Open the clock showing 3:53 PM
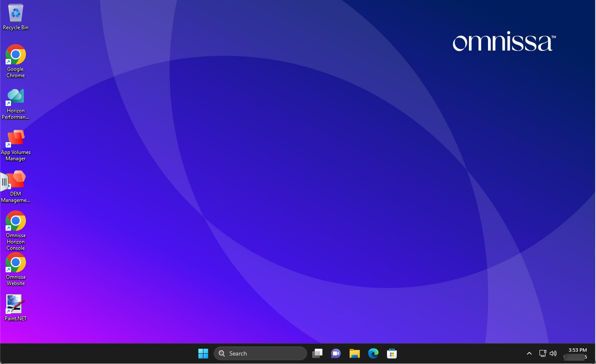Image resolution: width=596 pixels, height=364 pixels. pos(577,353)
